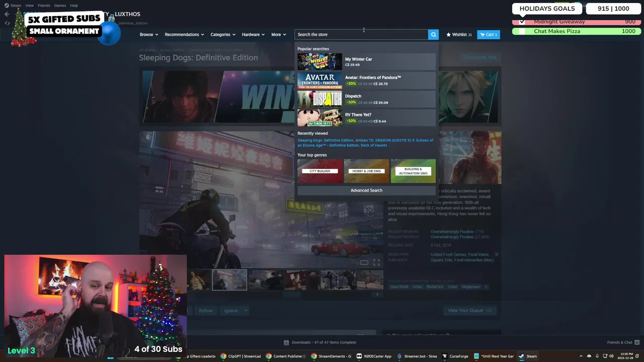Focus the Search the store field
Viewport: 644px width, 362px height.
[x=361, y=34]
